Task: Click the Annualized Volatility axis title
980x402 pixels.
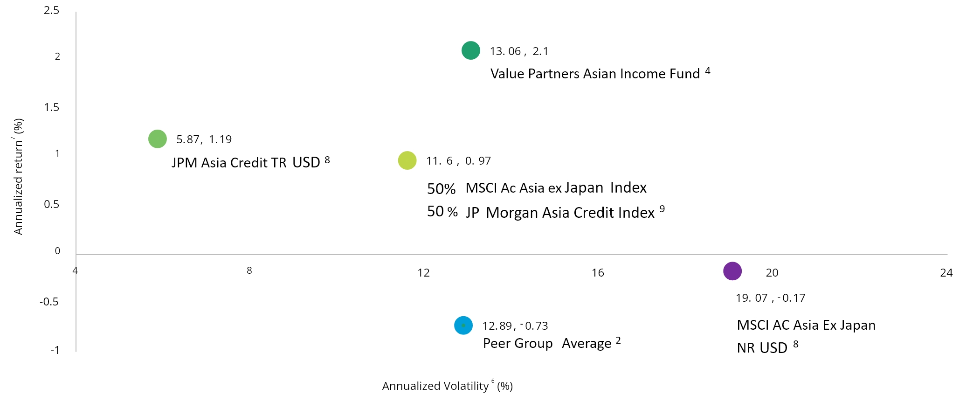Action: [448, 385]
